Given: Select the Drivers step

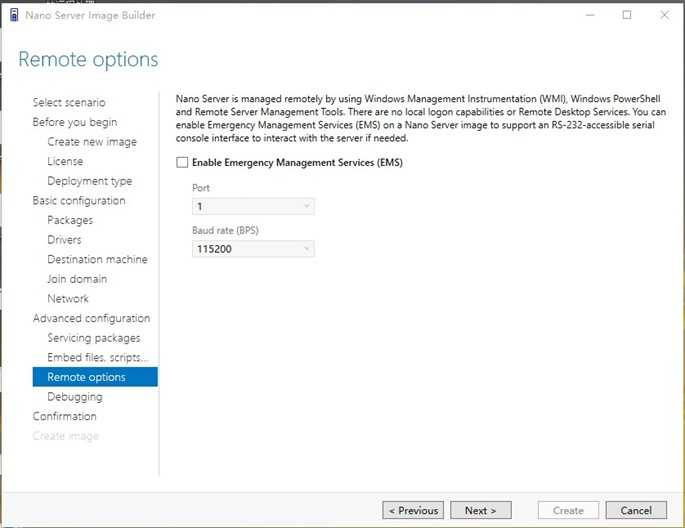Looking at the screenshot, I should tap(64, 240).
